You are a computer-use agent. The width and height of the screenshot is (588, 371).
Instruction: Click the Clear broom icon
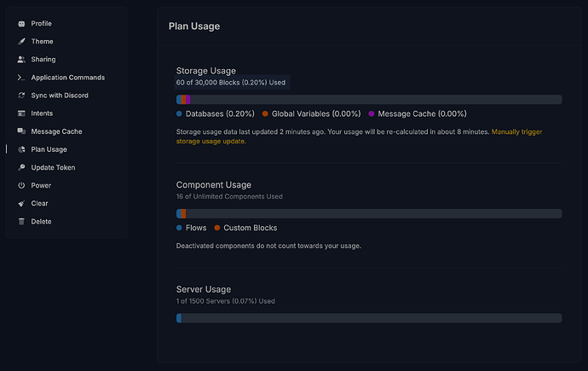(x=21, y=203)
